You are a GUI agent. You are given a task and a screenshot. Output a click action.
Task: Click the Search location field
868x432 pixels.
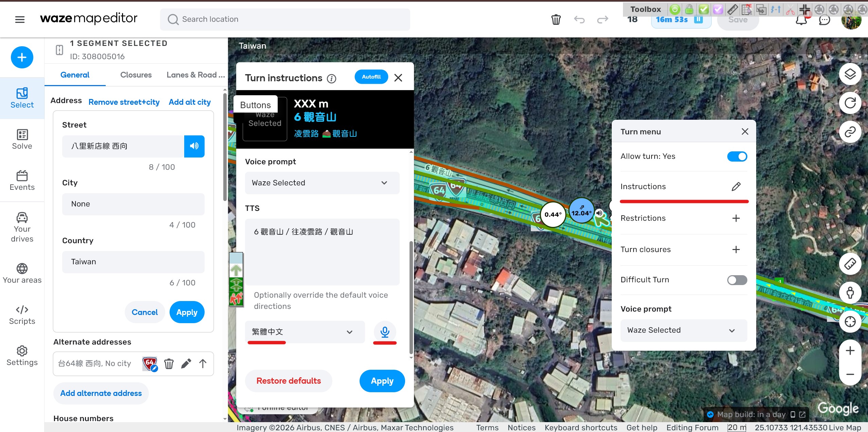285,19
